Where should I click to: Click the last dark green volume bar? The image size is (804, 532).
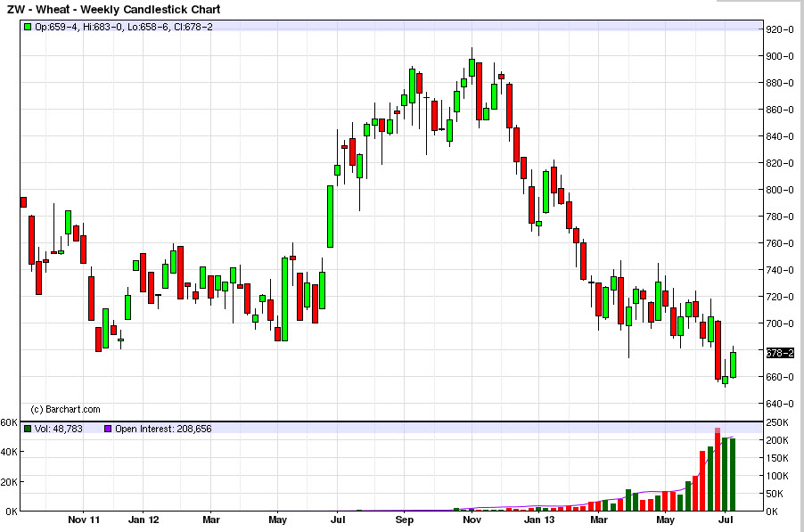tap(733, 475)
